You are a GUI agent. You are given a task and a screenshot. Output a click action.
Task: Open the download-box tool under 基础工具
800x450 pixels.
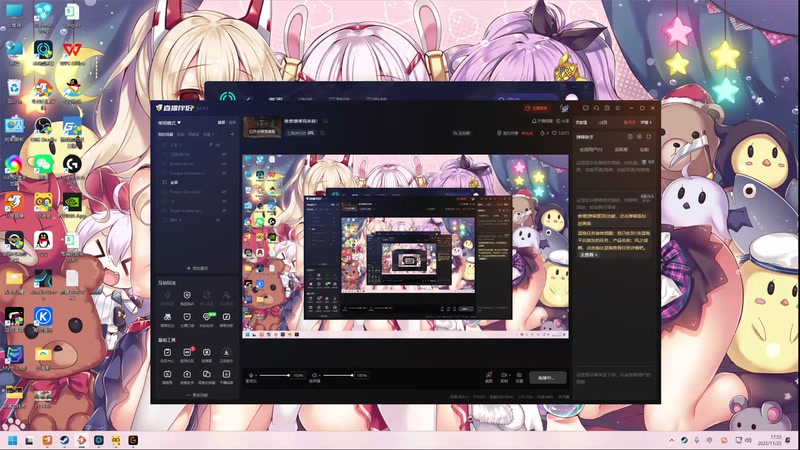(x=226, y=374)
